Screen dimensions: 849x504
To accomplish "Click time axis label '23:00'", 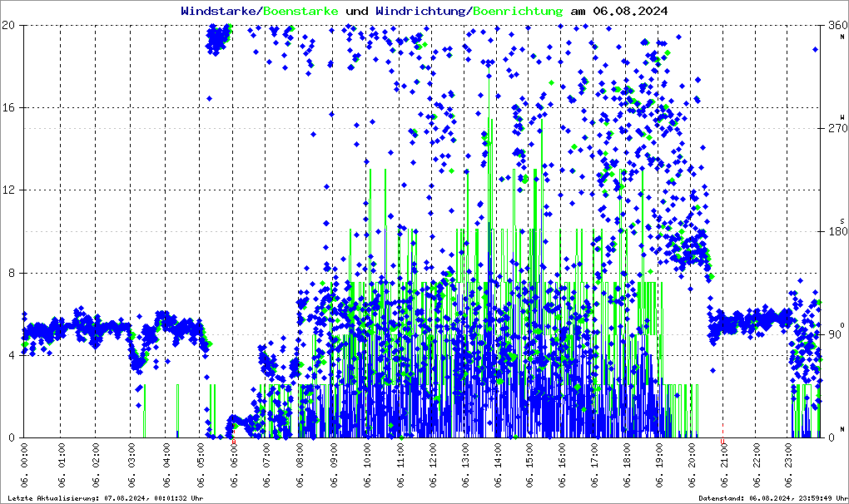I will (x=788, y=456).
